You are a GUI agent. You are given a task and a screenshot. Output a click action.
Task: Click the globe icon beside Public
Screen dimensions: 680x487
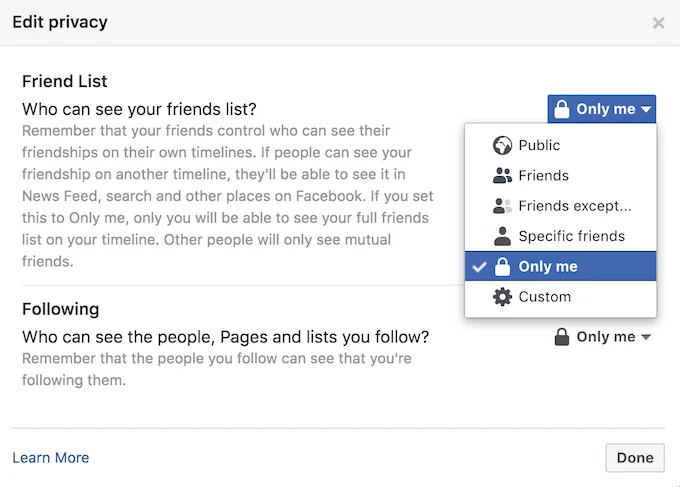[x=503, y=146]
